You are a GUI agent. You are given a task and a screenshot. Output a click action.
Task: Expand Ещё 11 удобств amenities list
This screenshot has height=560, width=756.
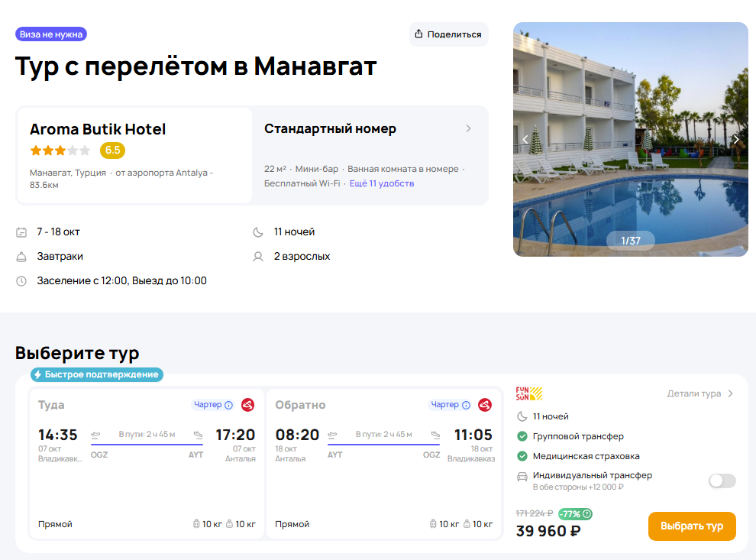pyautogui.click(x=382, y=183)
